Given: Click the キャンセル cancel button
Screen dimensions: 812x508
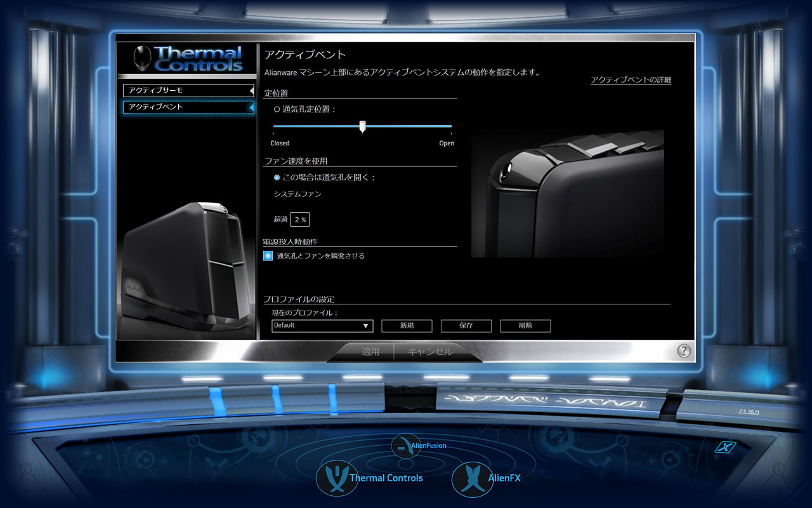Looking at the screenshot, I should coord(430,352).
